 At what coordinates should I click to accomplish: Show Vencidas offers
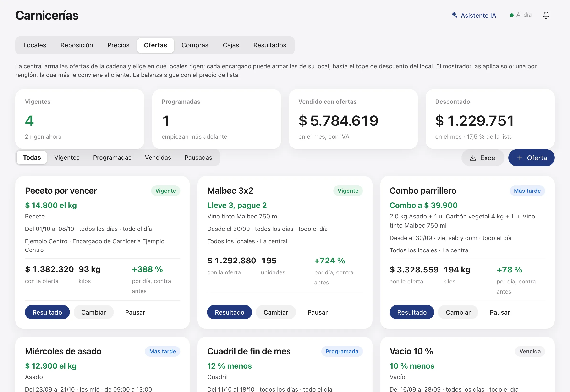(158, 158)
